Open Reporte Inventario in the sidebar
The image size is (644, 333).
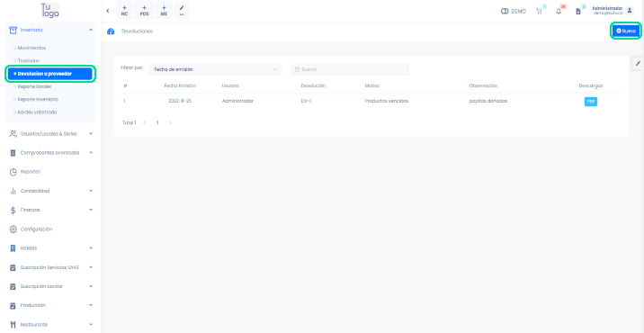point(38,100)
